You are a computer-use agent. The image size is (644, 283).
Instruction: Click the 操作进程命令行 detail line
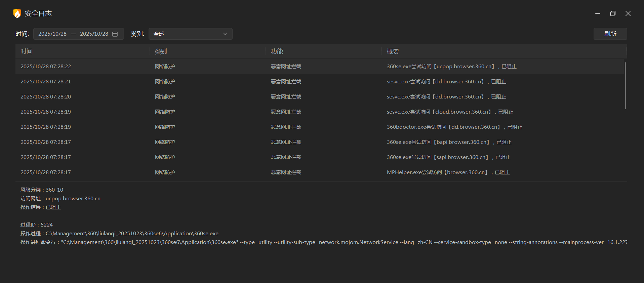pyautogui.click(x=324, y=242)
